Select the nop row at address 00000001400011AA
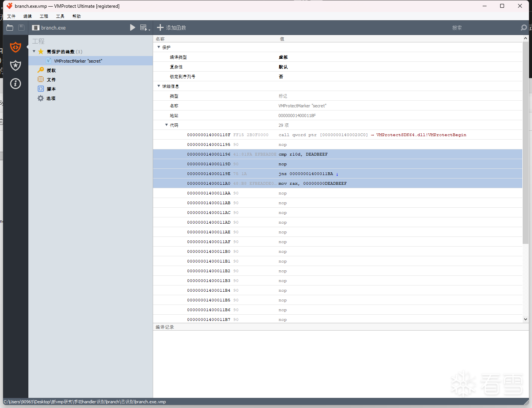 [x=338, y=193]
